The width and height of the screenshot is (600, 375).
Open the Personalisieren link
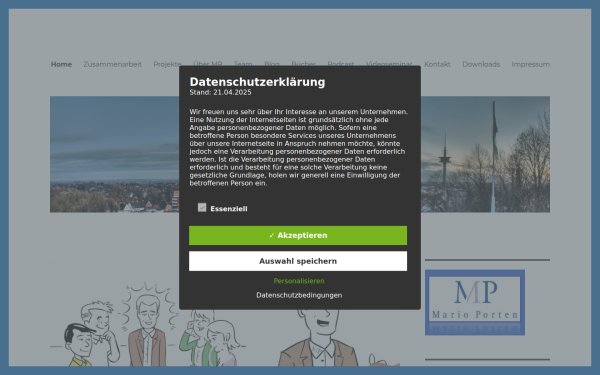point(299,281)
